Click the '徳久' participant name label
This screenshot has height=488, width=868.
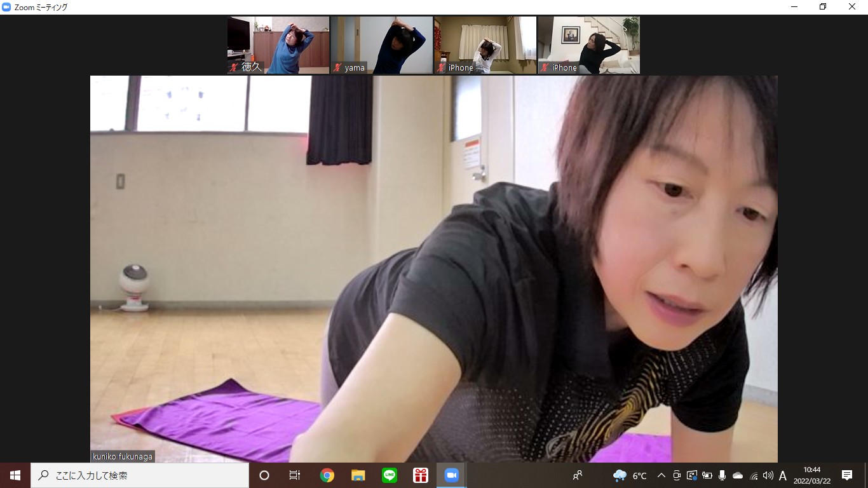click(251, 67)
